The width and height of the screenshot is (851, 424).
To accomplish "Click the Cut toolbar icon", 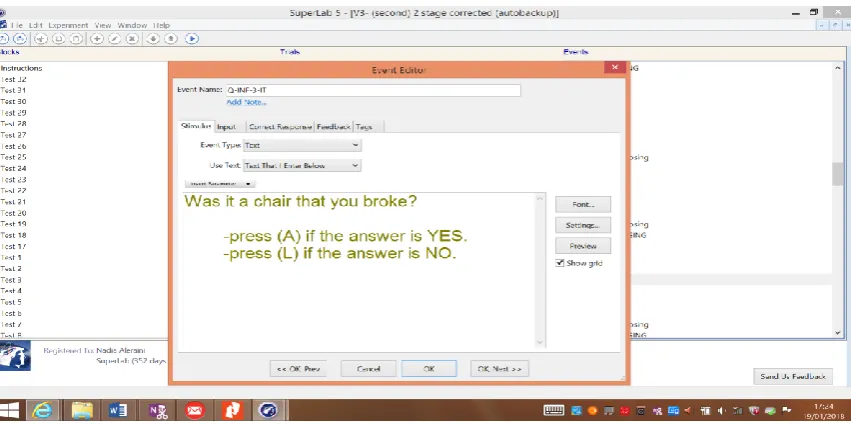I will (x=41, y=39).
